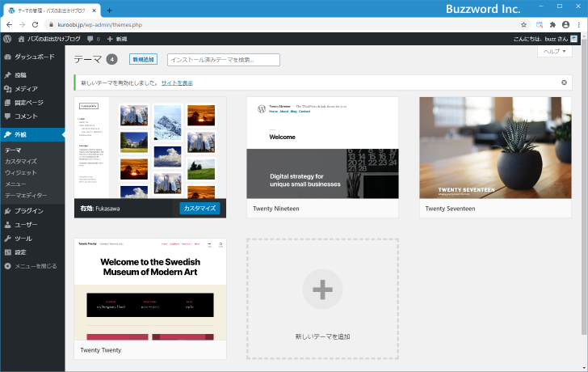Screen dimensions: 588x372
Task: Open the Chrome three-dot menu
Action: click(x=579, y=25)
